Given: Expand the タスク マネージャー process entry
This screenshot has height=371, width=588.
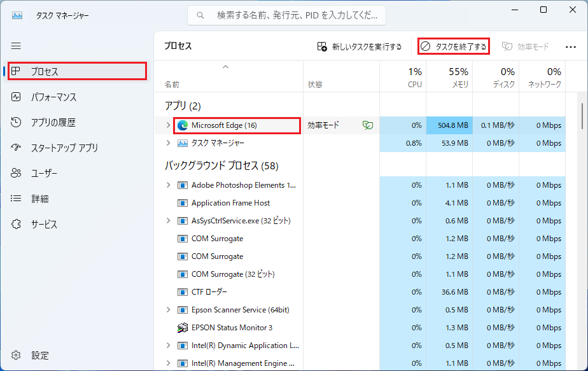Looking at the screenshot, I should [168, 143].
